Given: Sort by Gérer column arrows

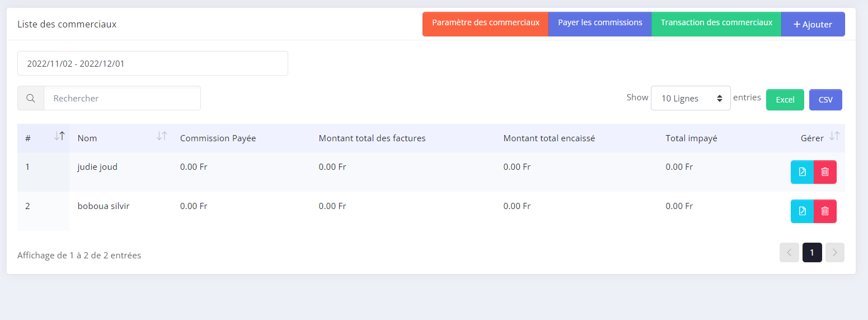Looking at the screenshot, I should 834,136.
